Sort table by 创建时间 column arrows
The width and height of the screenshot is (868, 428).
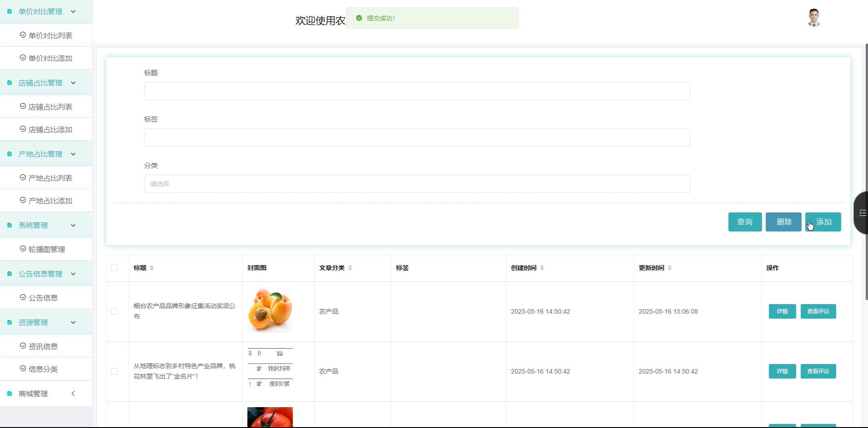(x=542, y=268)
